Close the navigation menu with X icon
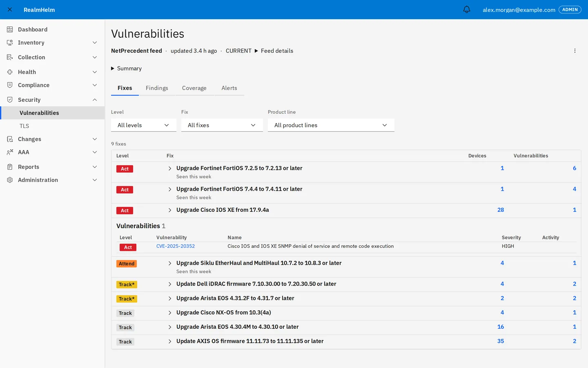Image resolution: width=588 pixels, height=368 pixels. [10, 9]
